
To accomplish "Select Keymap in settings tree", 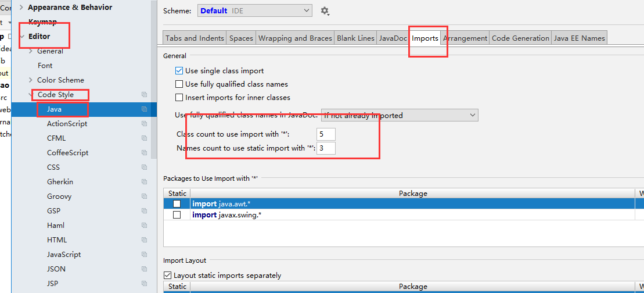I will click(x=43, y=22).
